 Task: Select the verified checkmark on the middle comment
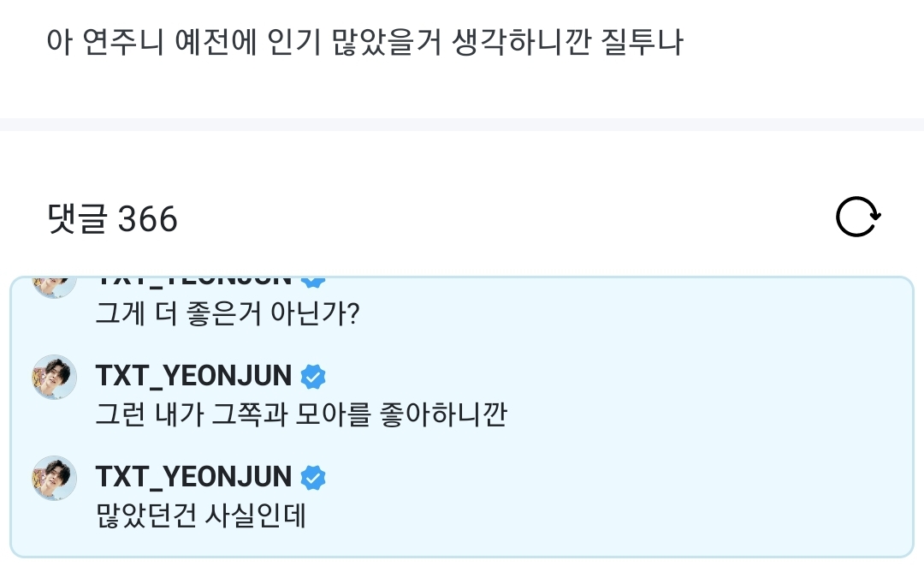click(314, 376)
